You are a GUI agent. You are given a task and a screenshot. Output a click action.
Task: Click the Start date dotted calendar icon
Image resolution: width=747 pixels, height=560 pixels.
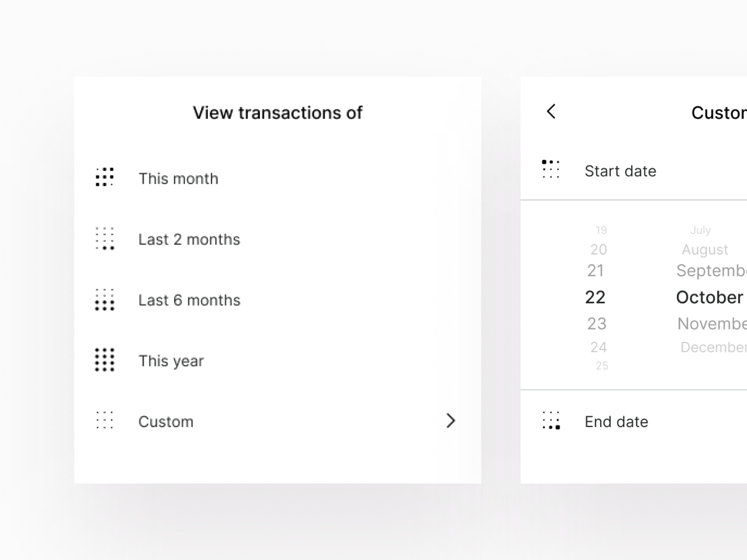tap(551, 169)
